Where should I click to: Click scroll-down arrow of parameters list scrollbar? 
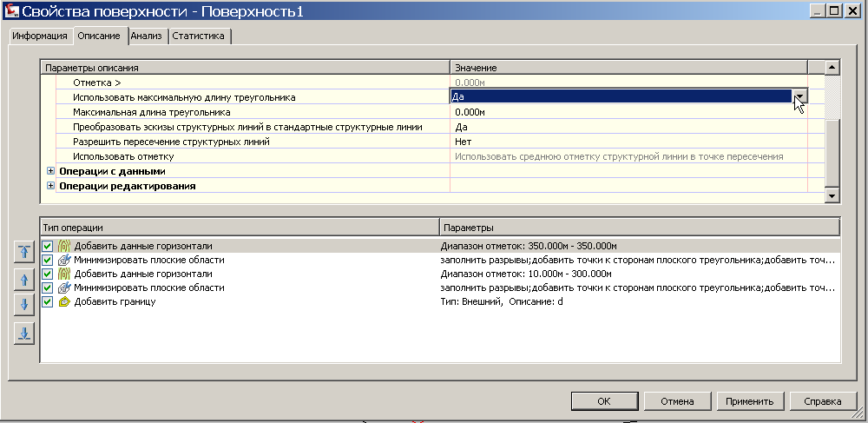point(832,196)
